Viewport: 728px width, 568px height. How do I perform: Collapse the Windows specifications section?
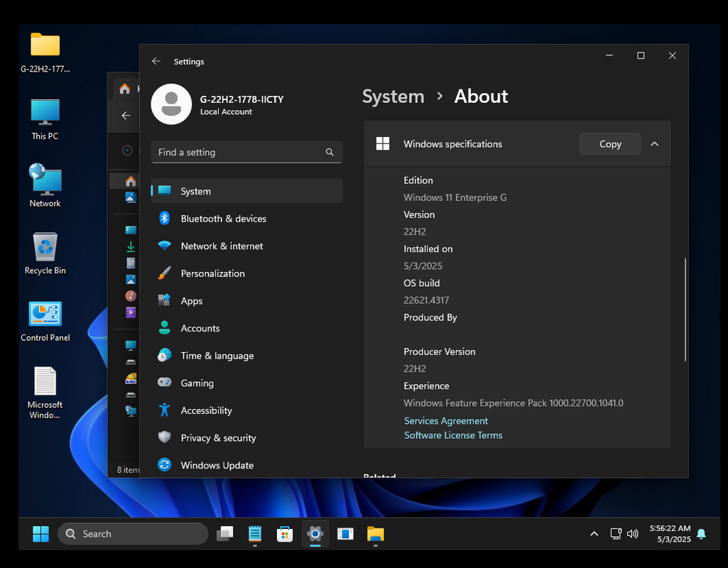pos(654,144)
